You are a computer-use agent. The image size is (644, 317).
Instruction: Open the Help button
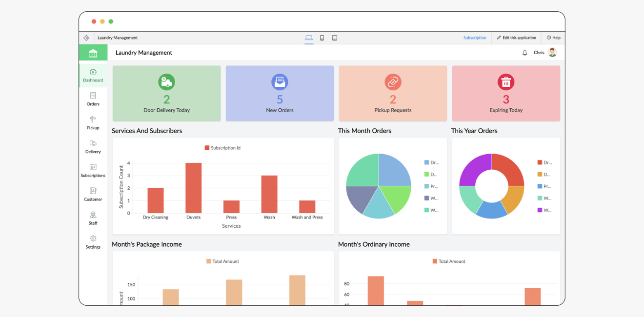(554, 38)
